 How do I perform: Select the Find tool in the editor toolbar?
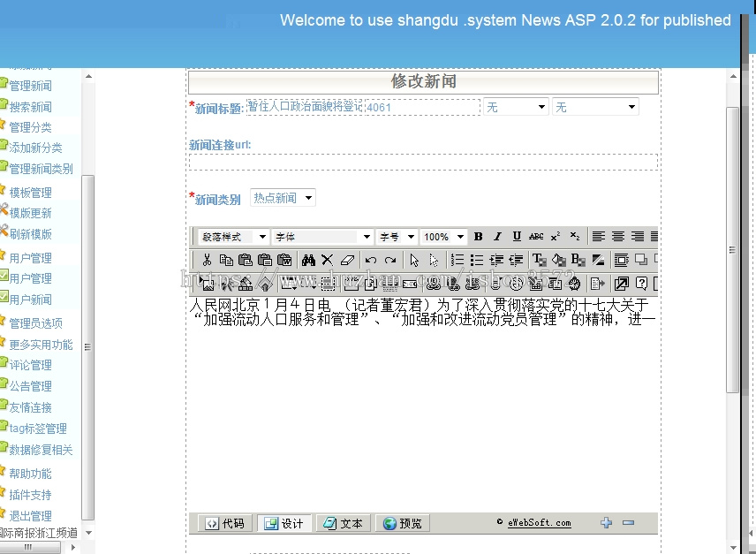point(308,260)
